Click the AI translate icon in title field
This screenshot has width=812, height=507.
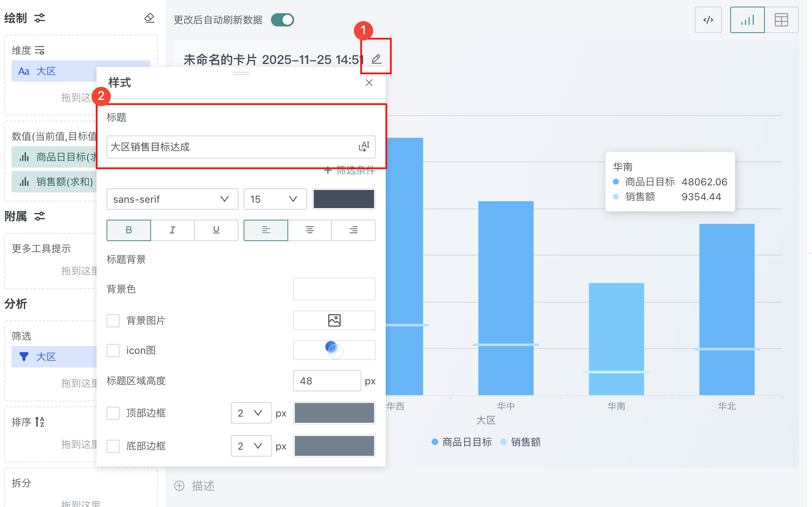pyautogui.click(x=364, y=147)
